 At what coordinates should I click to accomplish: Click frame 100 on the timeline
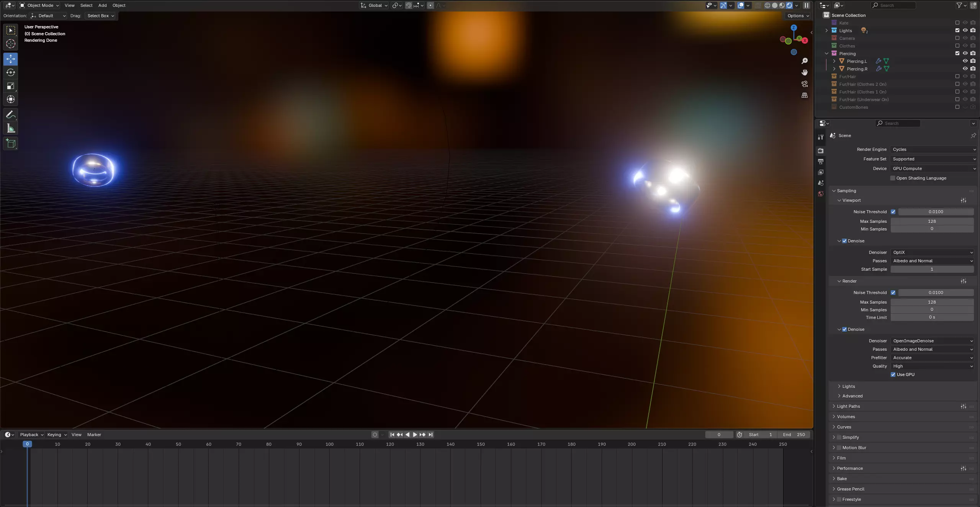(329, 444)
